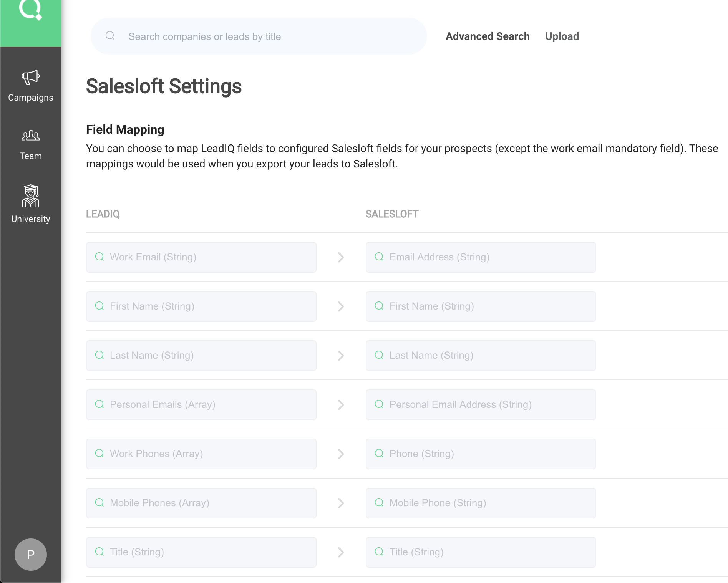Click the search magnifier icon in the search bar
Screen dimensions: 728x583
pyautogui.click(x=110, y=36)
